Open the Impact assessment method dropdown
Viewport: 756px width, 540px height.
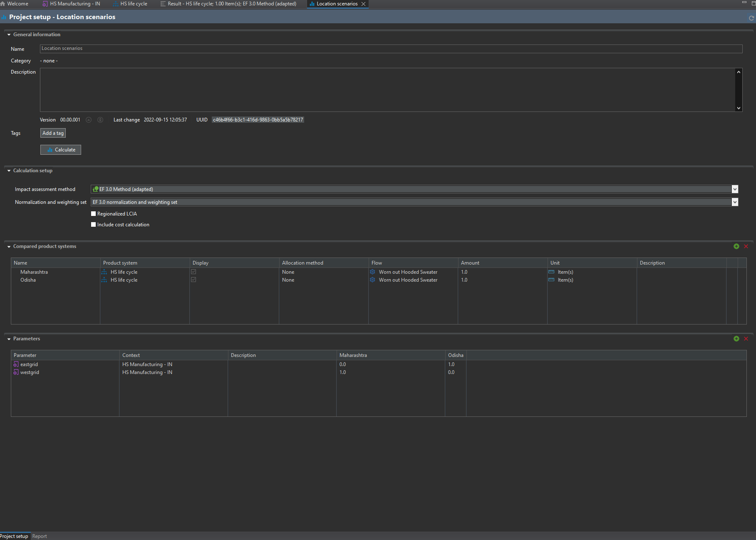[x=735, y=189]
